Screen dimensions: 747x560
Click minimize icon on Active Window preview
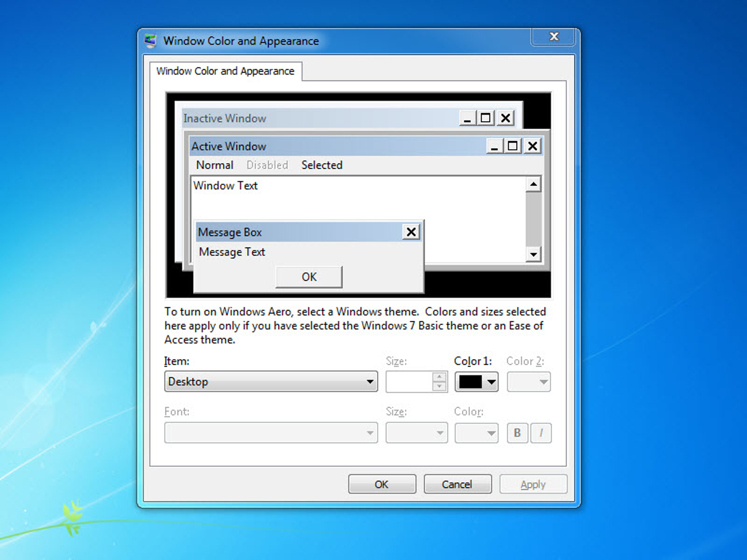[495, 146]
